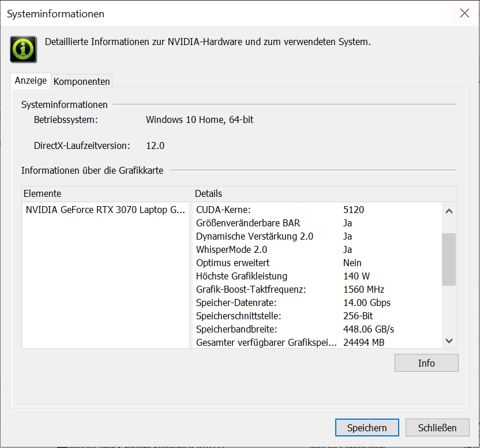
Task: Select the Speicher-Datenrate row
Action: pyautogui.click(x=317, y=303)
